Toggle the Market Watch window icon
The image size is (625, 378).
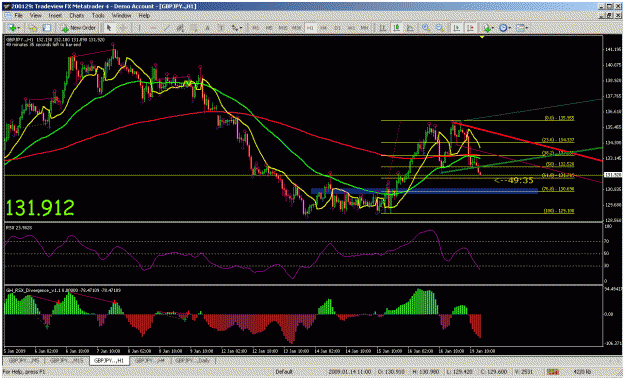pos(47,28)
